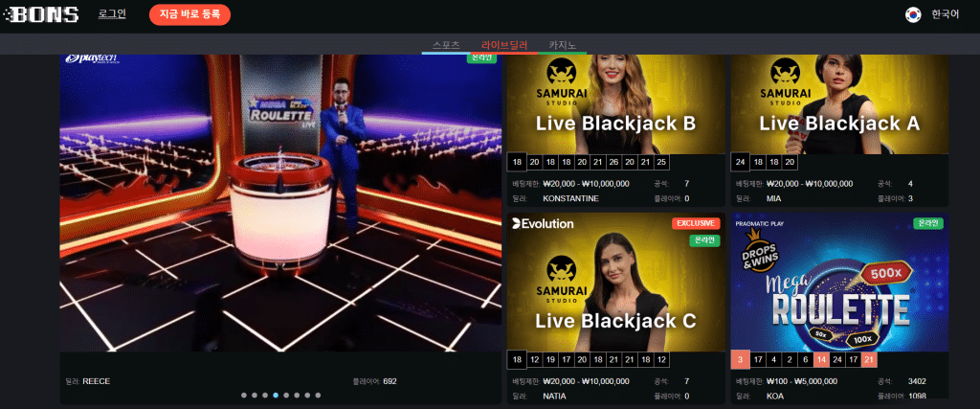Select the first carousel dot under the roulette stream

click(244, 396)
